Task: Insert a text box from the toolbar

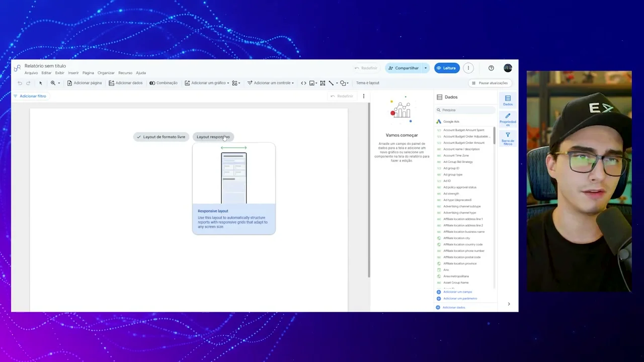Action: click(323, 83)
